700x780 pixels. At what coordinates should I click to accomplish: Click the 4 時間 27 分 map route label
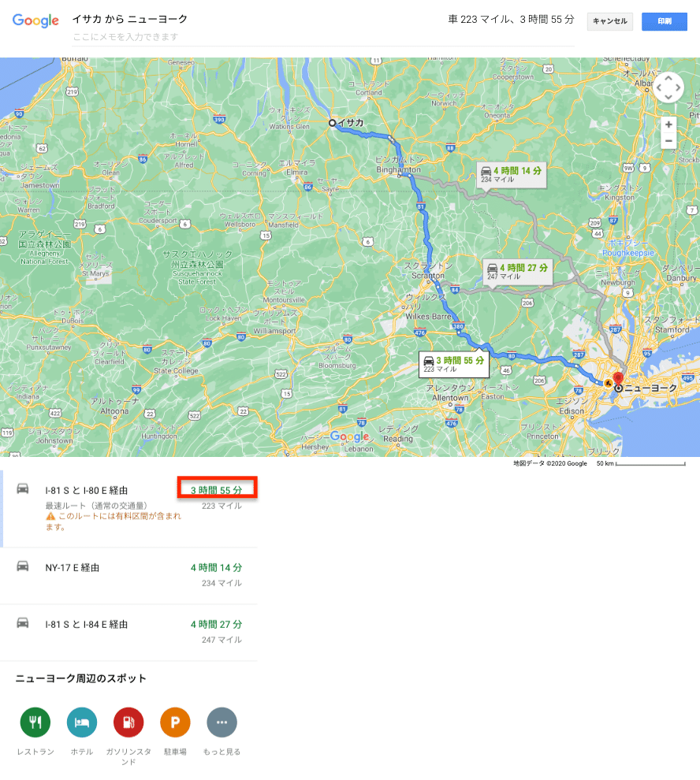click(518, 272)
